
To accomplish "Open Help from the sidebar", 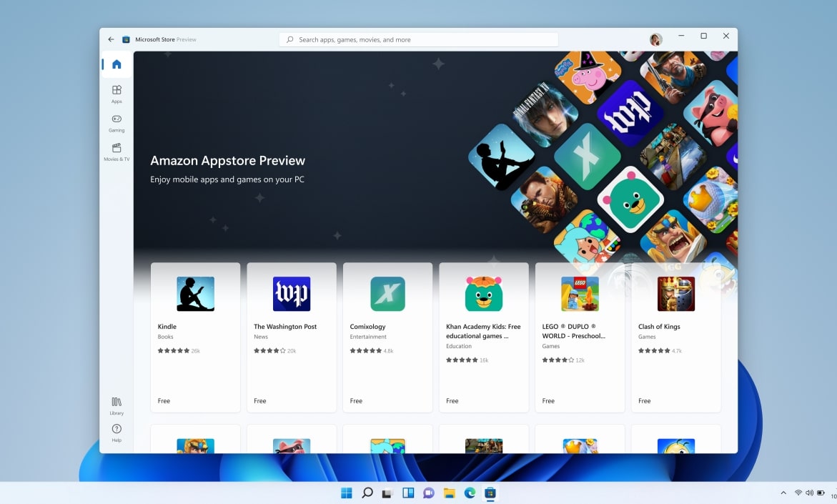I will pyautogui.click(x=116, y=432).
